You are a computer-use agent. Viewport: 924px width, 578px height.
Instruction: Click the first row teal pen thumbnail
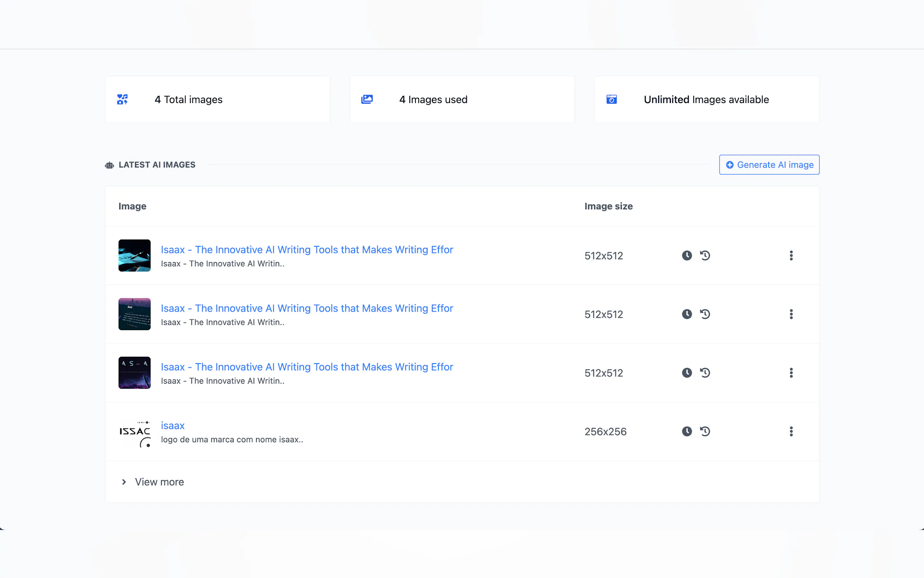coord(135,256)
